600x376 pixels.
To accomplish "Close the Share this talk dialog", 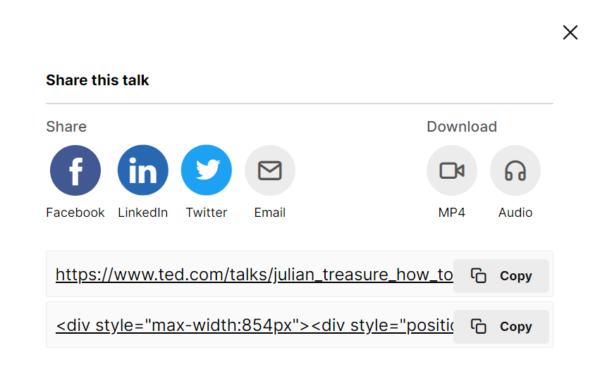I will pyautogui.click(x=570, y=33).
